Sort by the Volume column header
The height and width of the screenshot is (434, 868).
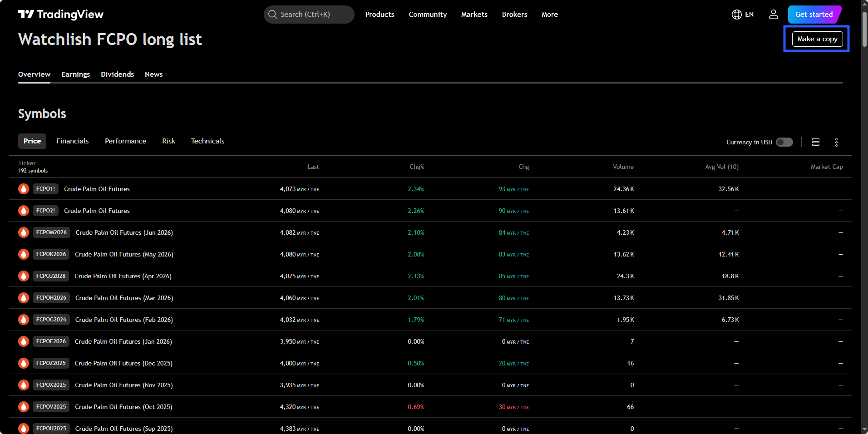coord(623,167)
